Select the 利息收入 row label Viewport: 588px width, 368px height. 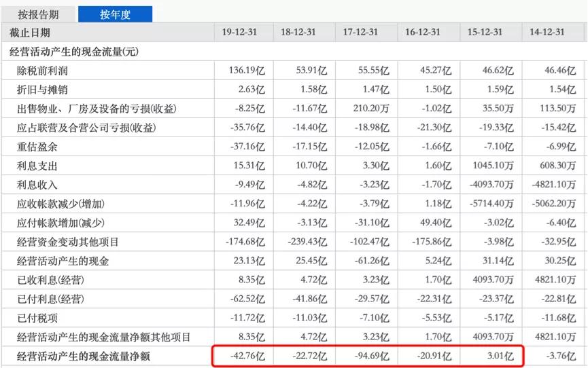point(37,185)
